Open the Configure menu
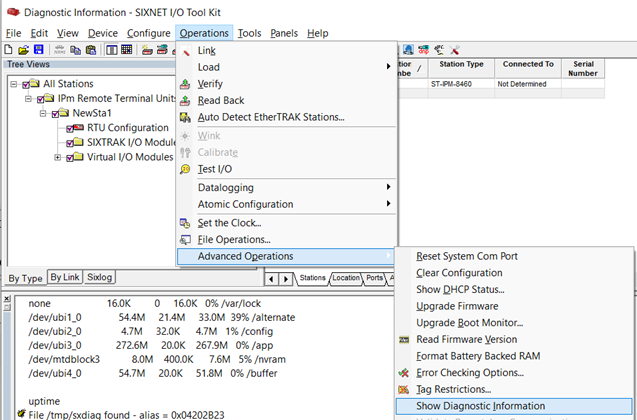The image size is (637, 420). click(149, 33)
